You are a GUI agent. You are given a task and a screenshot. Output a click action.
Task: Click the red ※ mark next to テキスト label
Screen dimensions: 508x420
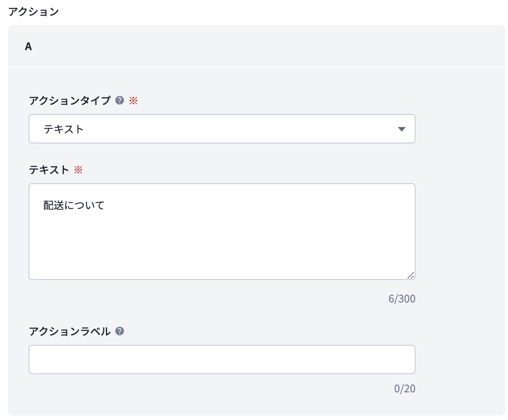(x=78, y=170)
